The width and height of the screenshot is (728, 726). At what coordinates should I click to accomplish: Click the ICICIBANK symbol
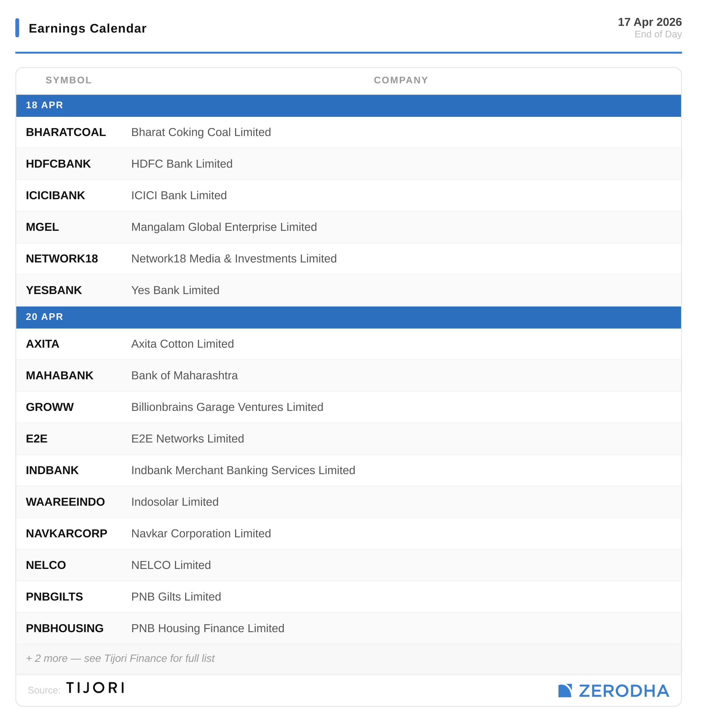pyautogui.click(x=55, y=195)
